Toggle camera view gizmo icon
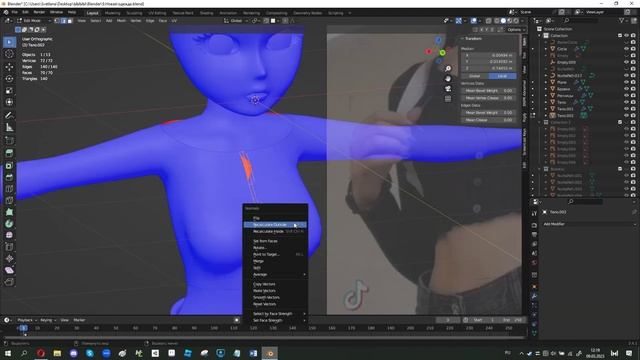 coord(448,89)
